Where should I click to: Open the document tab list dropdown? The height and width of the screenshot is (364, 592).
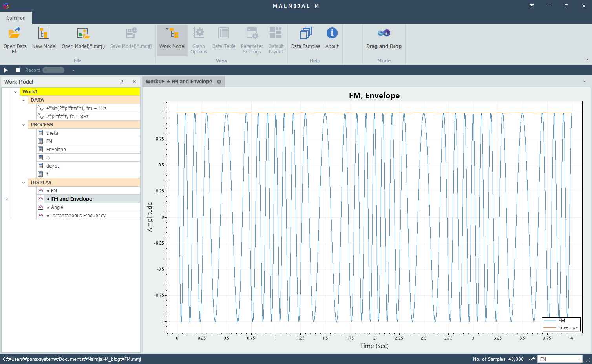585,82
